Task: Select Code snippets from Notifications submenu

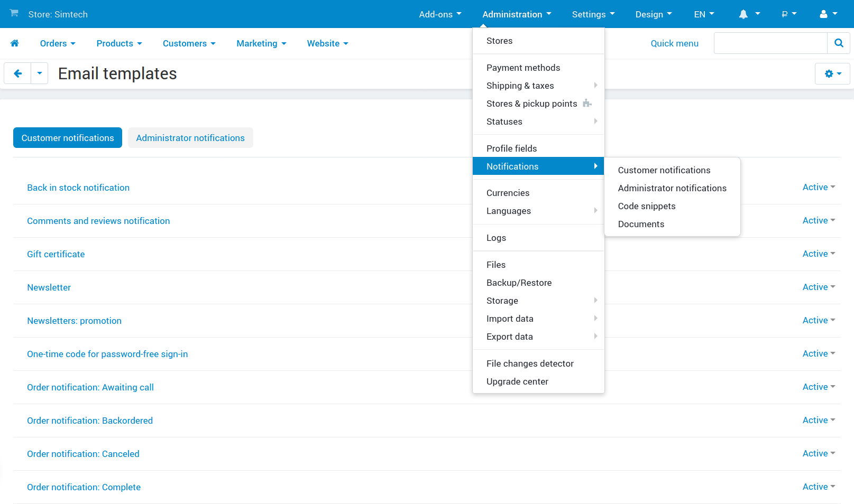Action: tap(647, 206)
